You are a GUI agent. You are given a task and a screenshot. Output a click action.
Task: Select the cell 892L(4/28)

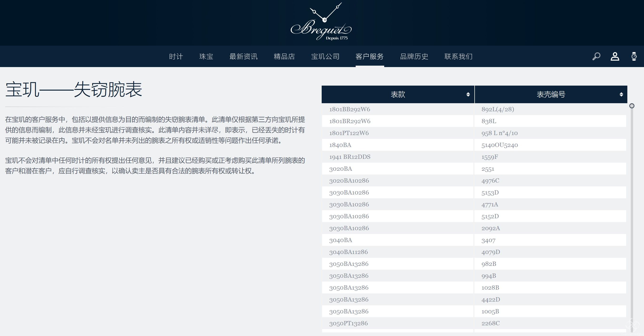(550, 109)
